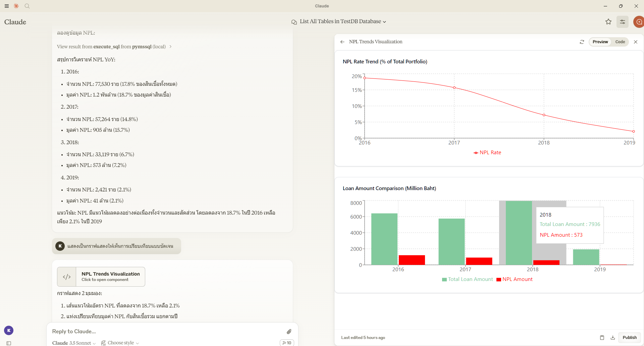Go back using the artifact back arrow

click(x=342, y=42)
